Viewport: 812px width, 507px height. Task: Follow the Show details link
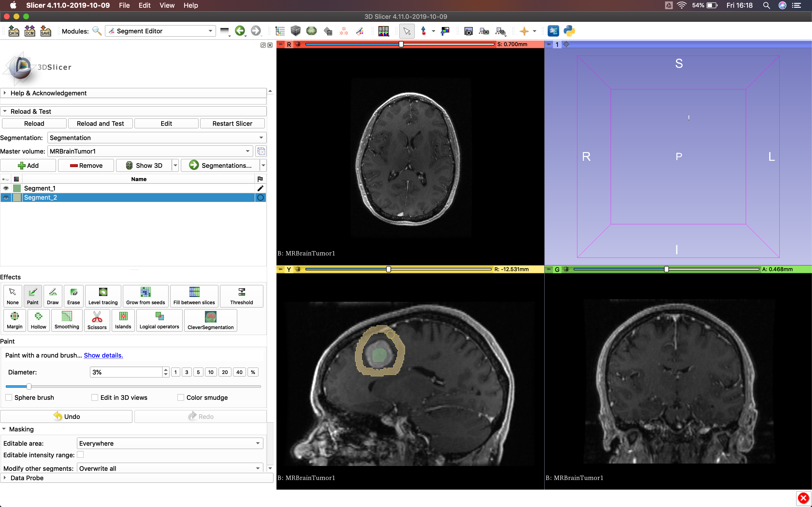(x=103, y=355)
